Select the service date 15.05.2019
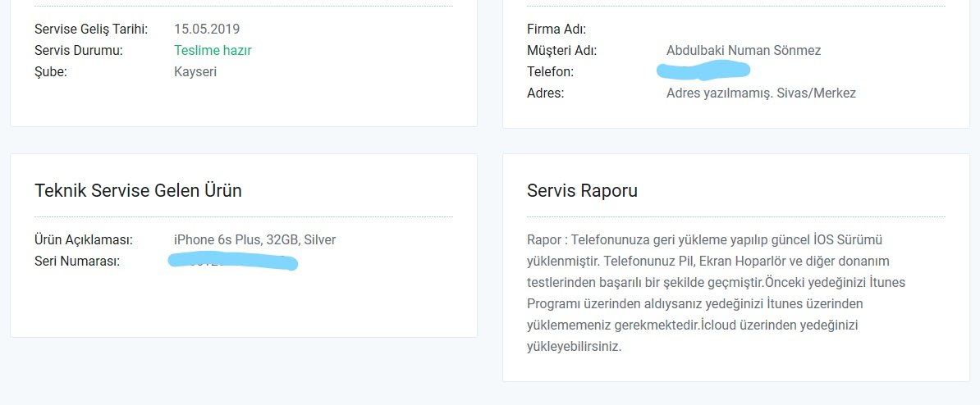 207,29
